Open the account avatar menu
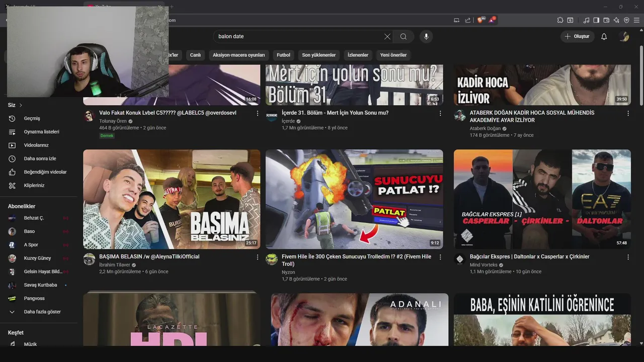The image size is (644, 362). [x=624, y=37]
